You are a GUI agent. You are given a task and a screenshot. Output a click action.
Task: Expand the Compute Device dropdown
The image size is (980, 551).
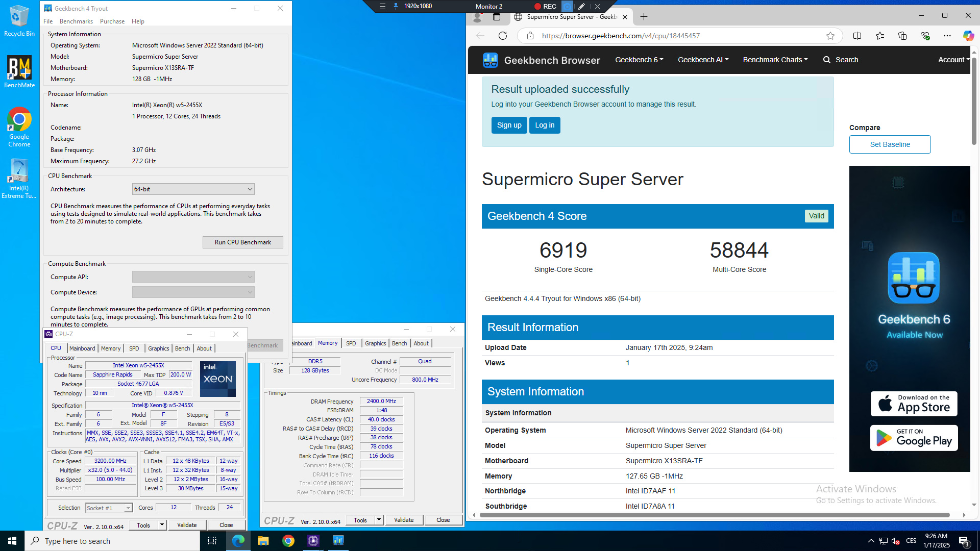click(193, 292)
